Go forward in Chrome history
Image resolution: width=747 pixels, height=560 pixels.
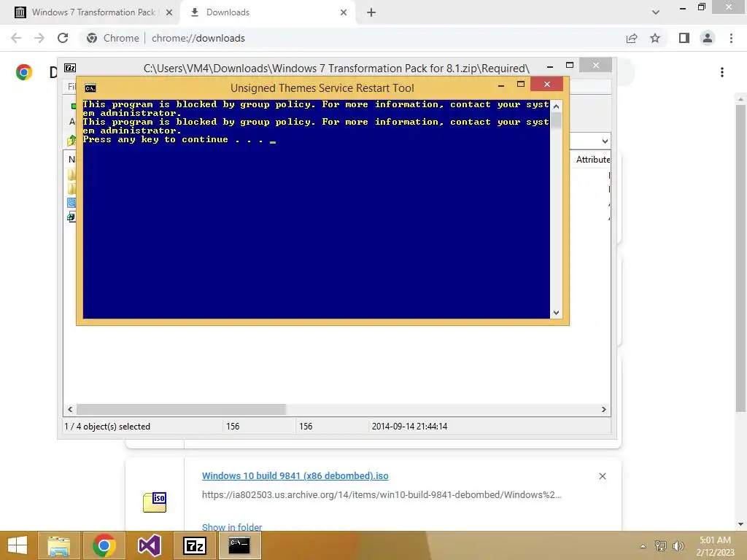point(39,38)
